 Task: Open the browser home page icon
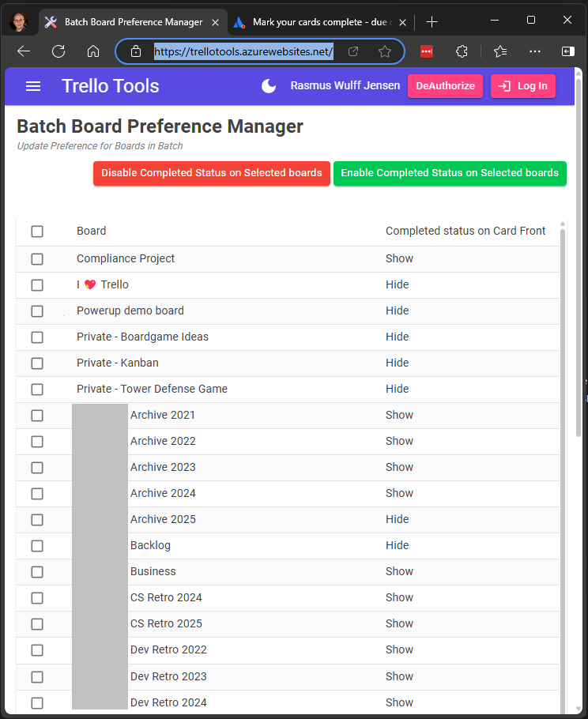click(x=93, y=51)
